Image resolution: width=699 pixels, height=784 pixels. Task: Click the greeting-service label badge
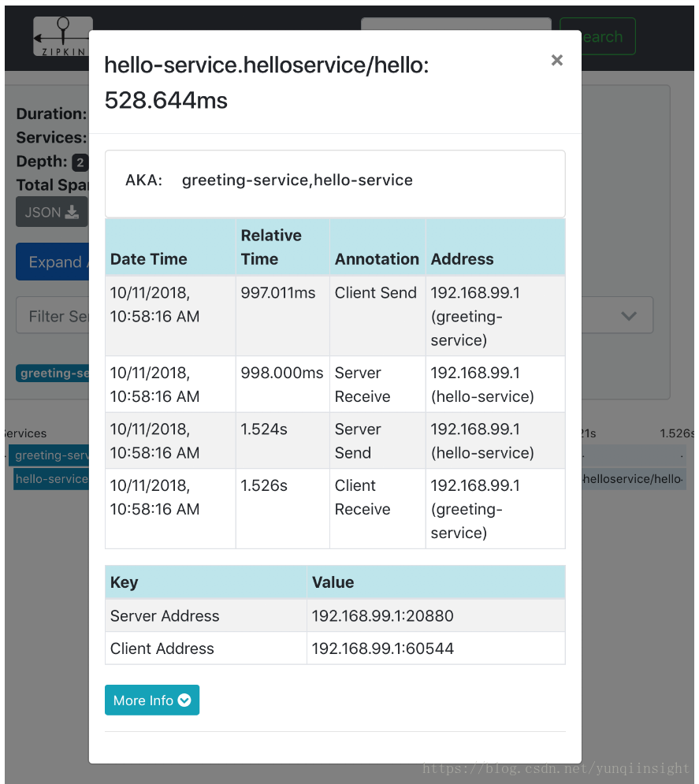[53, 373]
